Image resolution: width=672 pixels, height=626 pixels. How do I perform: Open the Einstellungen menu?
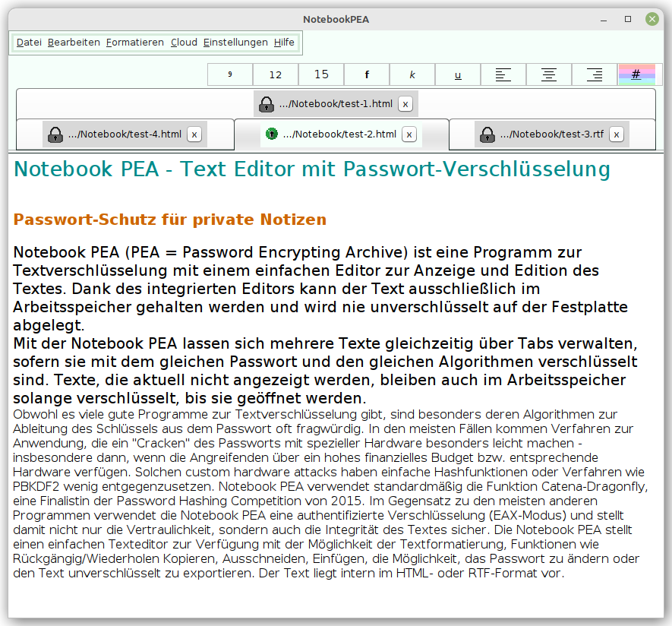pos(235,42)
